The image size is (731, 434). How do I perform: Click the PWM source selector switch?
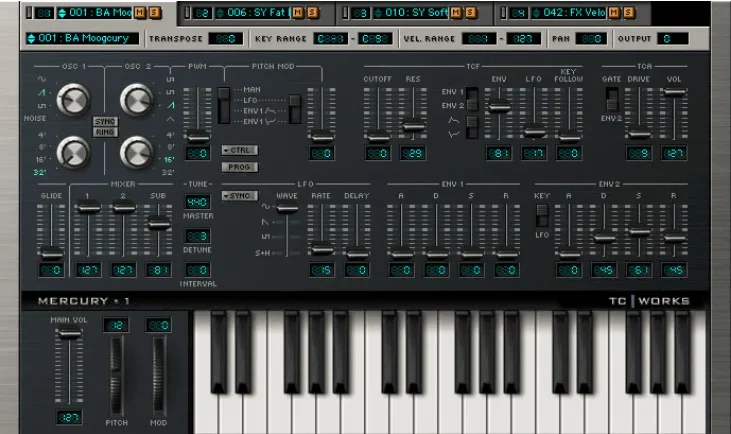tap(224, 105)
